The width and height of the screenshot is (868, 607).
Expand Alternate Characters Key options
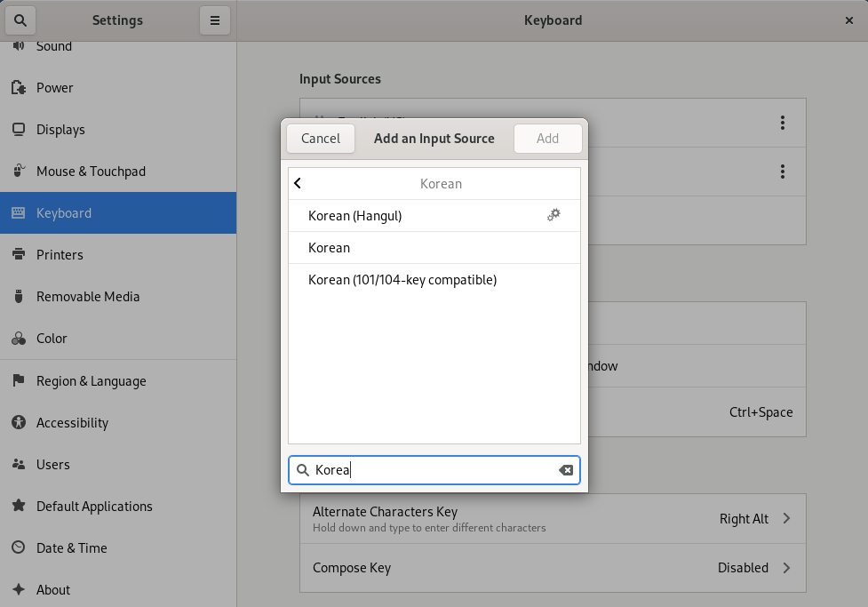pos(786,519)
